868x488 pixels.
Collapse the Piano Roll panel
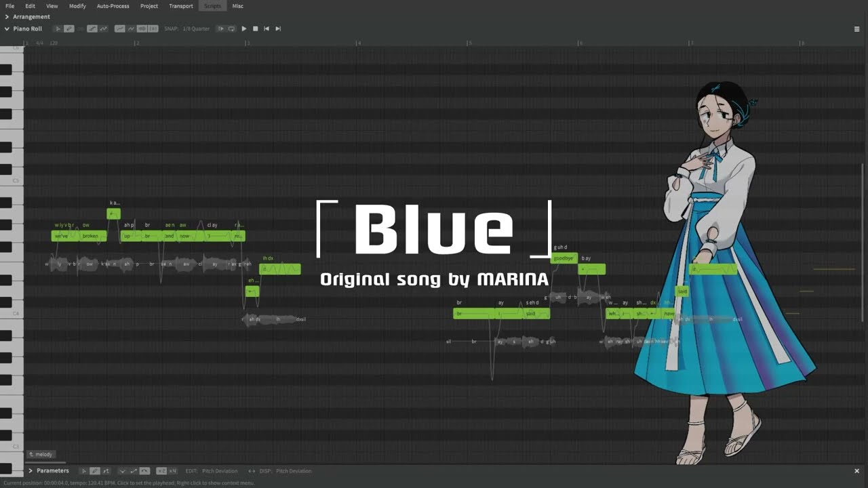(7, 28)
